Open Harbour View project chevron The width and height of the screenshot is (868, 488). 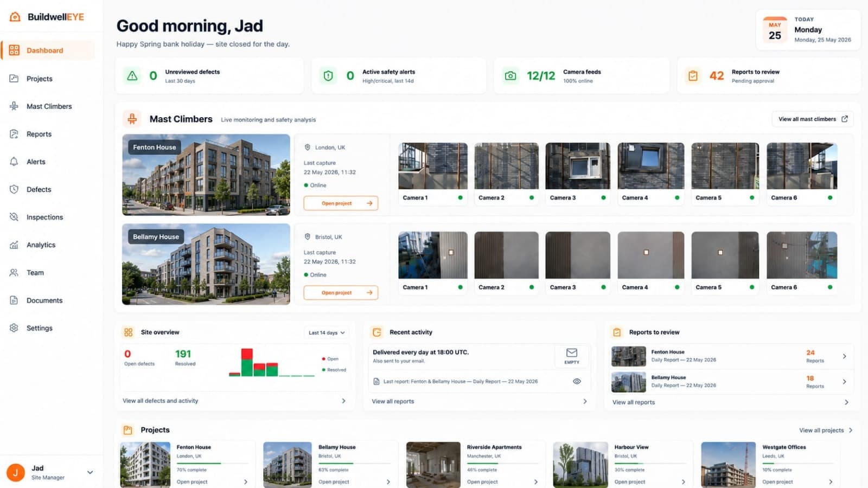(x=683, y=481)
